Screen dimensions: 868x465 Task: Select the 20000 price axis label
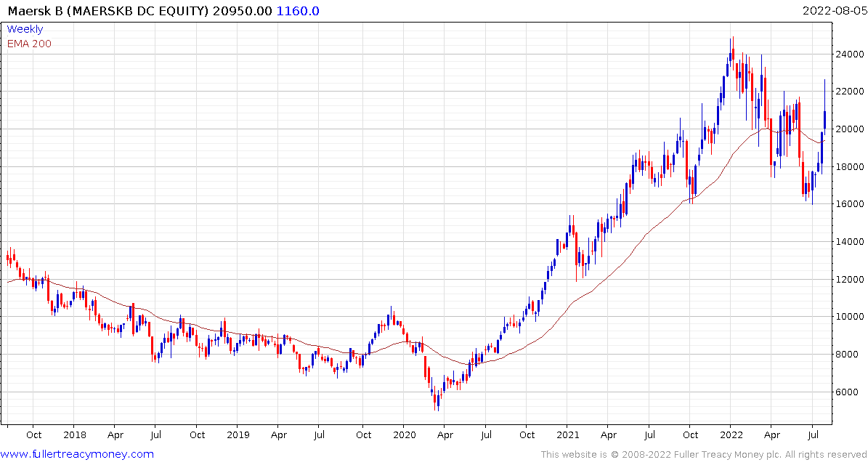(851, 129)
